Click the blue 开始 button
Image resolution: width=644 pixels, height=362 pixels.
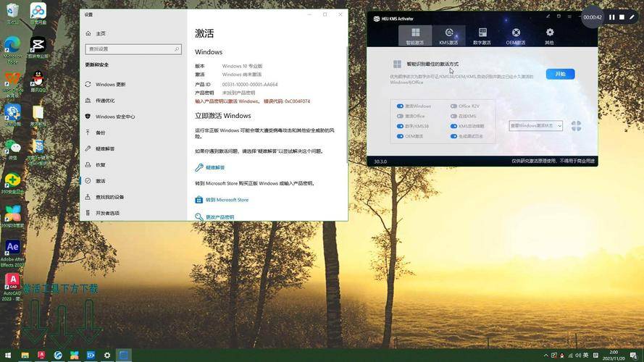tap(560, 74)
